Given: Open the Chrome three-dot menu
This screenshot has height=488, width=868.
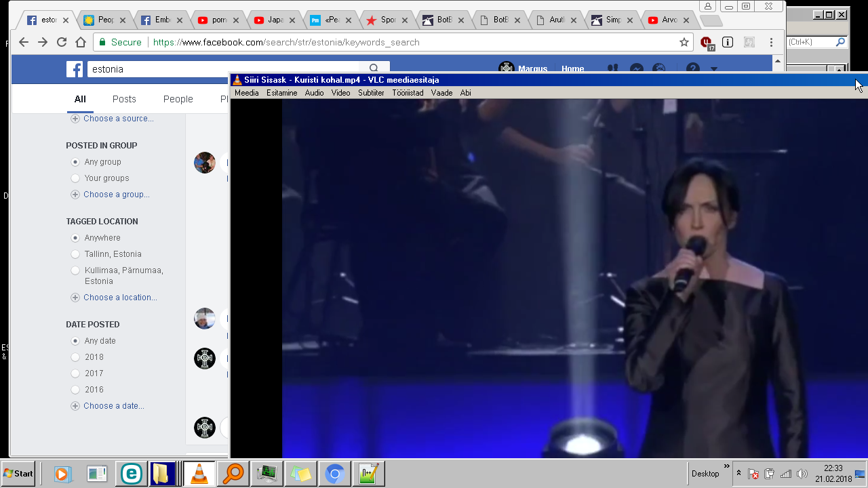Looking at the screenshot, I should click(771, 42).
